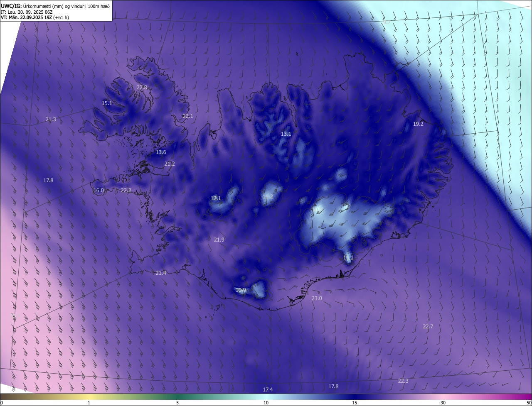The image size is (532, 406).
Task: Click the 11.1 value label
Action: [x=348, y=258]
